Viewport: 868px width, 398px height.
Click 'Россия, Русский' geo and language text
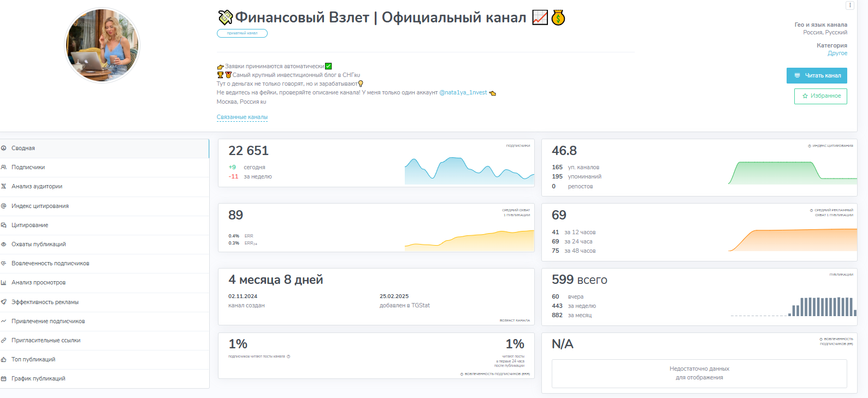[825, 33]
